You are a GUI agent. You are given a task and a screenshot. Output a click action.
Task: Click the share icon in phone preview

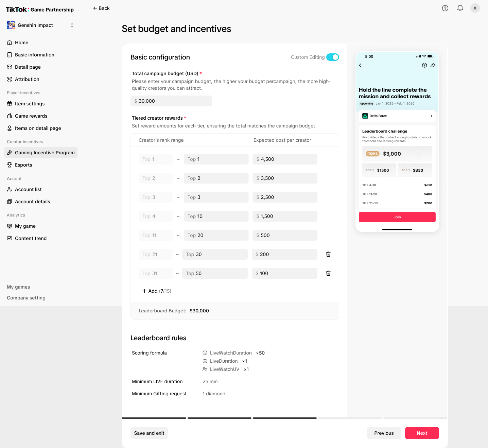coord(433,65)
